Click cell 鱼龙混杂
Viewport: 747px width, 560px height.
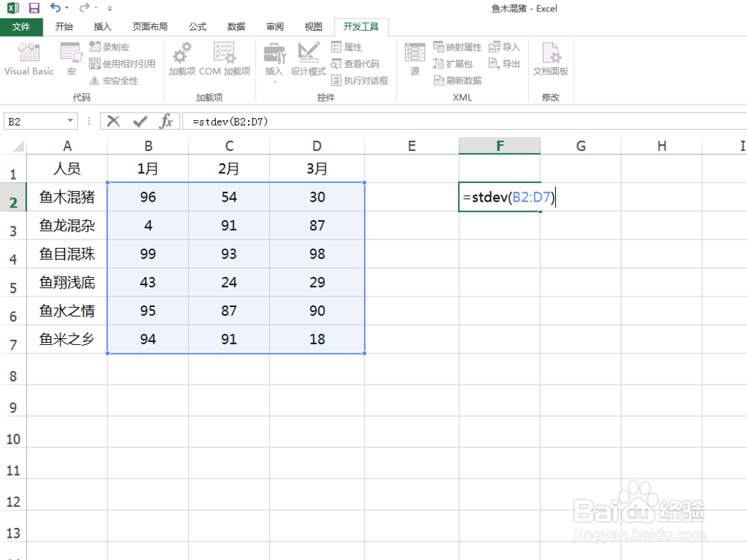pyautogui.click(x=67, y=225)
